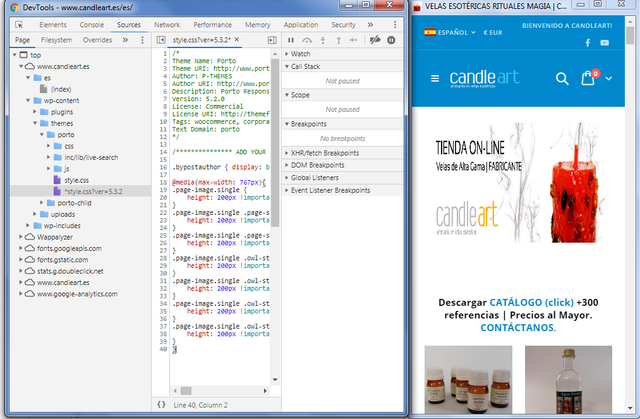640x419 pixels.
Task: Click the search magnifier on candleart site
Action: click(x=562, y=78)
